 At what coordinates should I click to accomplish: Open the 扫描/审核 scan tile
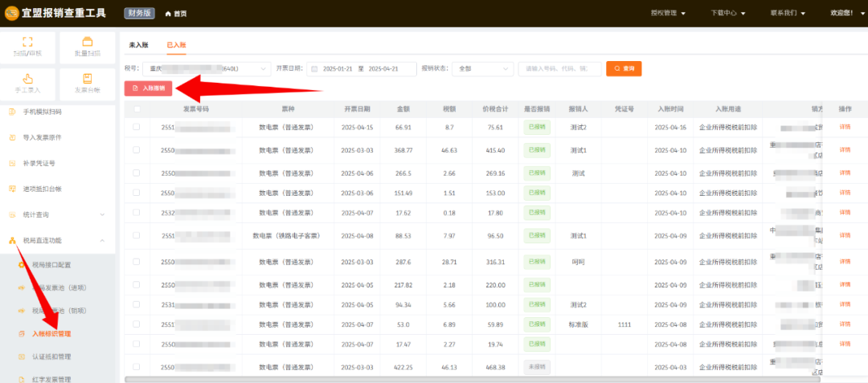tap(27, 47)
